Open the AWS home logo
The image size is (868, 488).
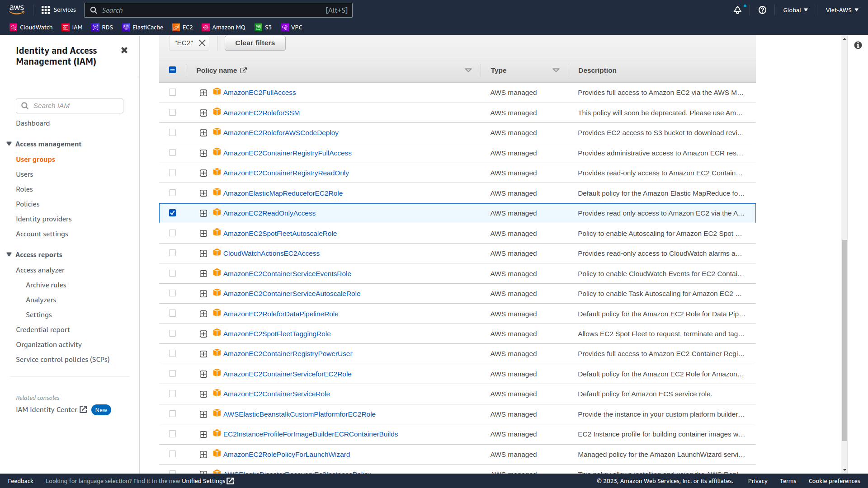pos(17,9)
